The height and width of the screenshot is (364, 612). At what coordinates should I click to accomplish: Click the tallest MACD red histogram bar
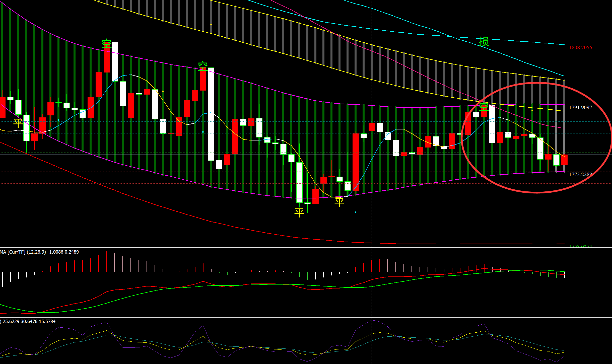107,262
